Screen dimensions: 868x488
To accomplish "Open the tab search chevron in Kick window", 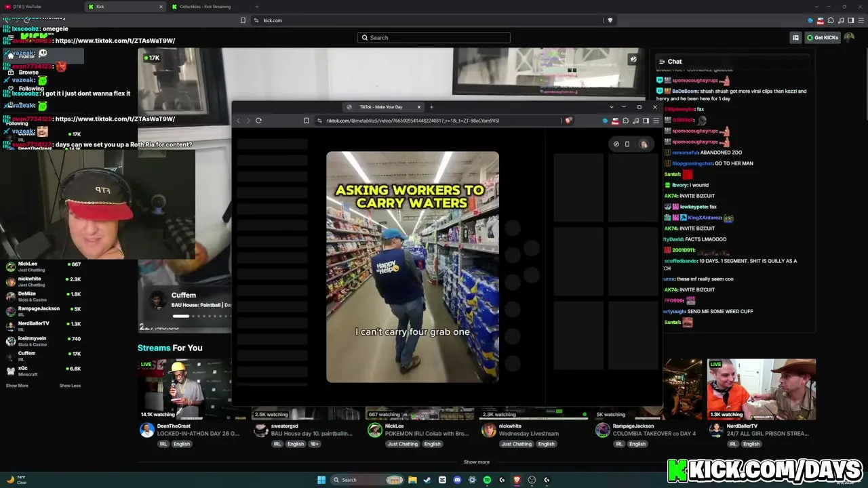I will click(816, 7).
